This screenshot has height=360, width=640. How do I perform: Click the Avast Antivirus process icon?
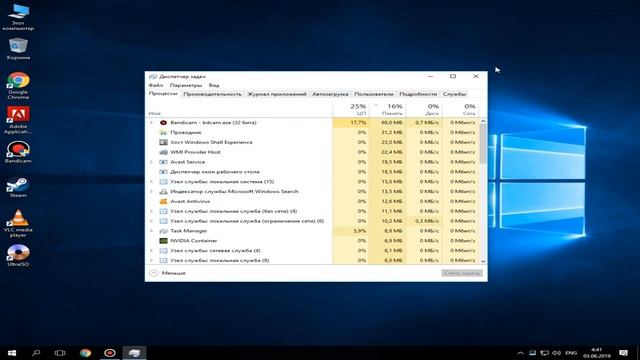coord(163,201)
